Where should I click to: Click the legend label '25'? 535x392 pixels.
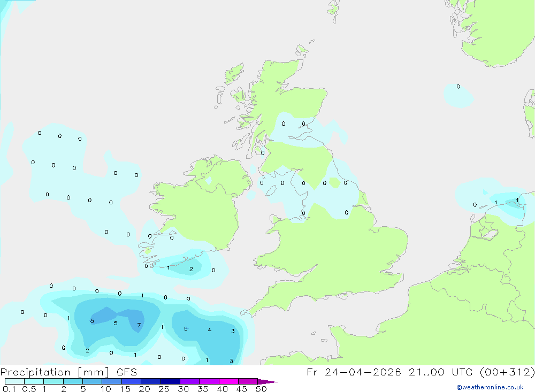(x=164, y=389)
